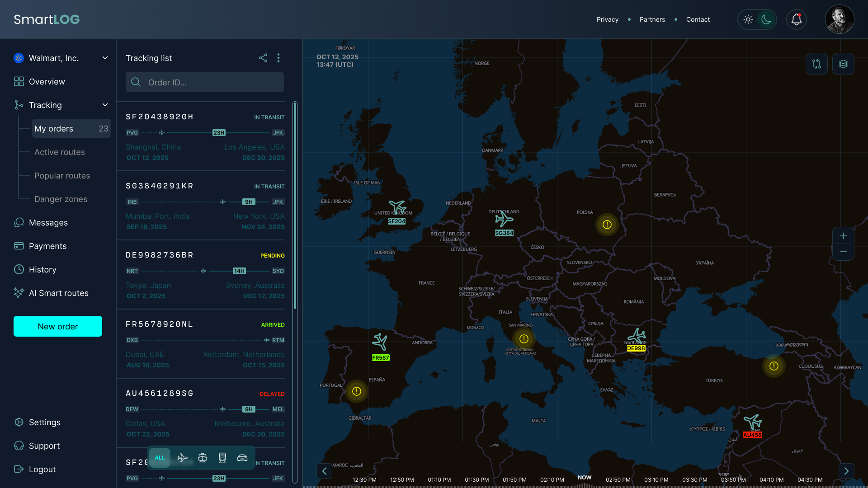Viewport: 868px width, 488px height.
Task: Open Popular routes
Action: pyautogui.click(x=62, y=176)
